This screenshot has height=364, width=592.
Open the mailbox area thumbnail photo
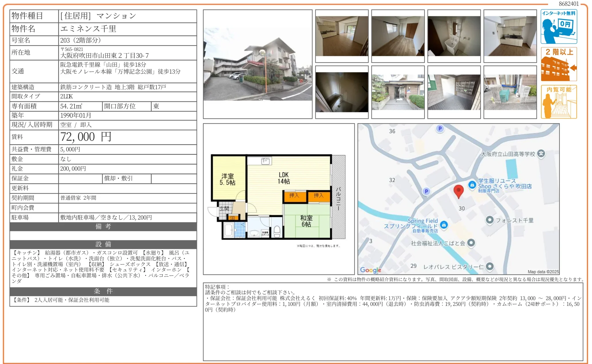coord(454,92)
